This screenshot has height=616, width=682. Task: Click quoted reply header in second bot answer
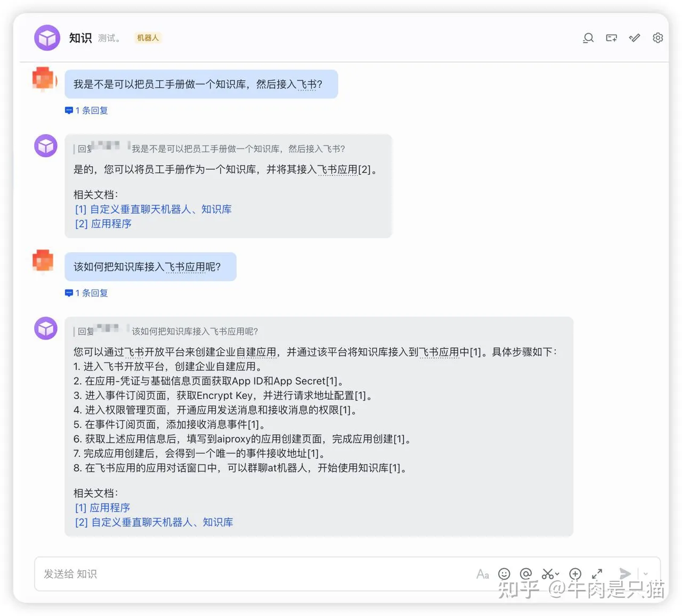pos(166,331)
